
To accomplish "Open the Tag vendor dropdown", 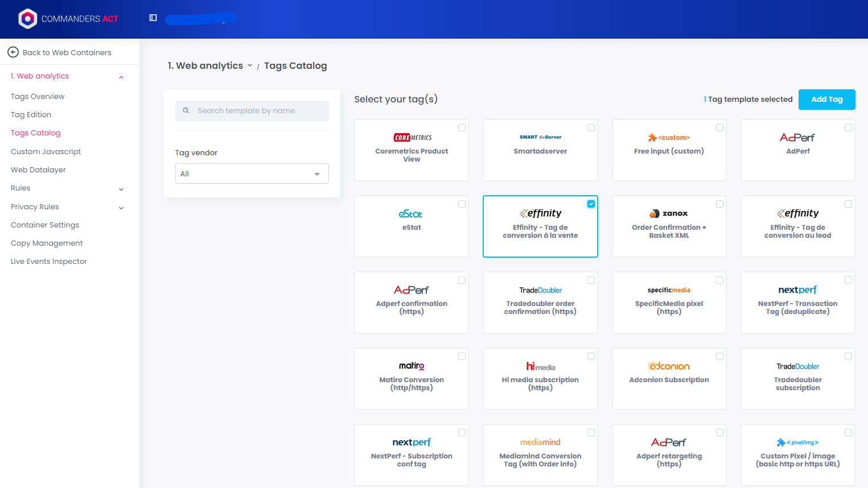I will tap(252, 173).
